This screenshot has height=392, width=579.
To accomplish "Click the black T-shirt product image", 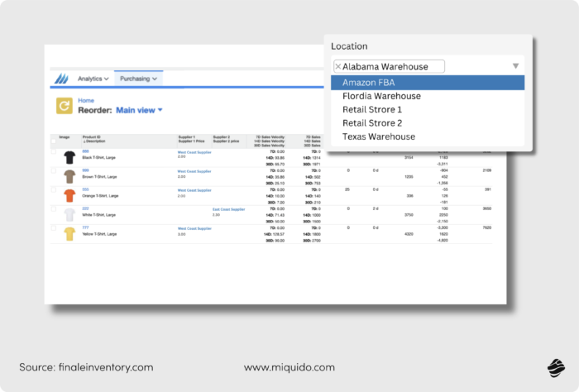I will (69, 157).
